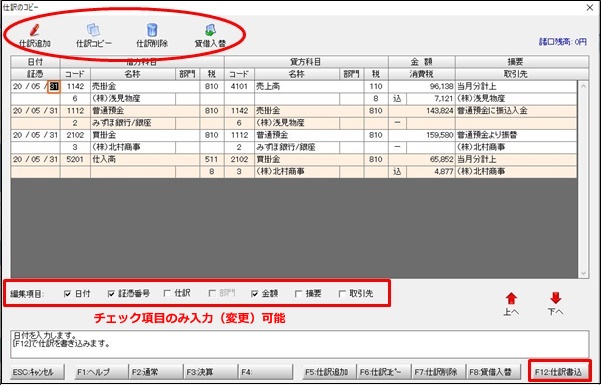Click scrollbar up arrow of journal grid
Screen dimensions: 601x385
tap(583, 86)
